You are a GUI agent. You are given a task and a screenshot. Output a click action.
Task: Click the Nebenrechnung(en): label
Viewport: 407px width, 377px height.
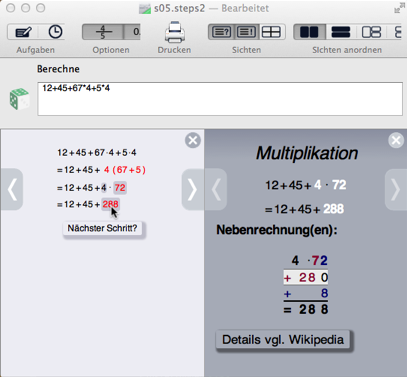(277, 230)
